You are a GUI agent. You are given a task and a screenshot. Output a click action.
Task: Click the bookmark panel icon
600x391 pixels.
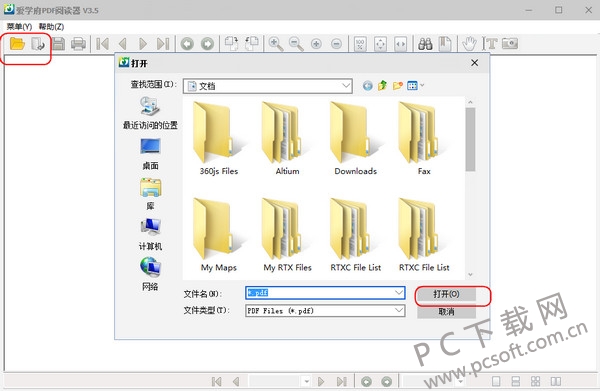(445, 44)
